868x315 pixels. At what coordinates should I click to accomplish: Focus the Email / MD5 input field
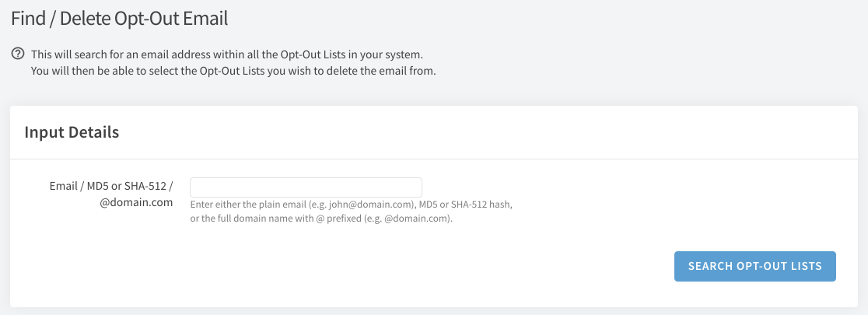click(306, 187)
